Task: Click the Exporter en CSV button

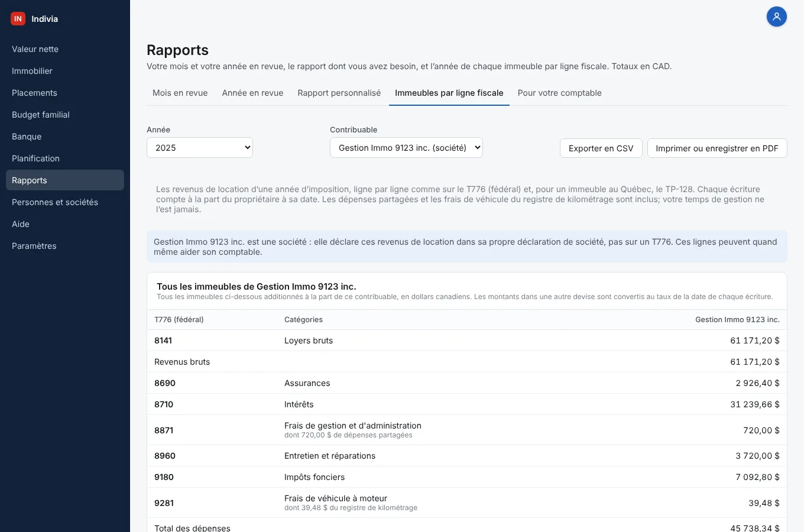Action: tap(601, 148)
